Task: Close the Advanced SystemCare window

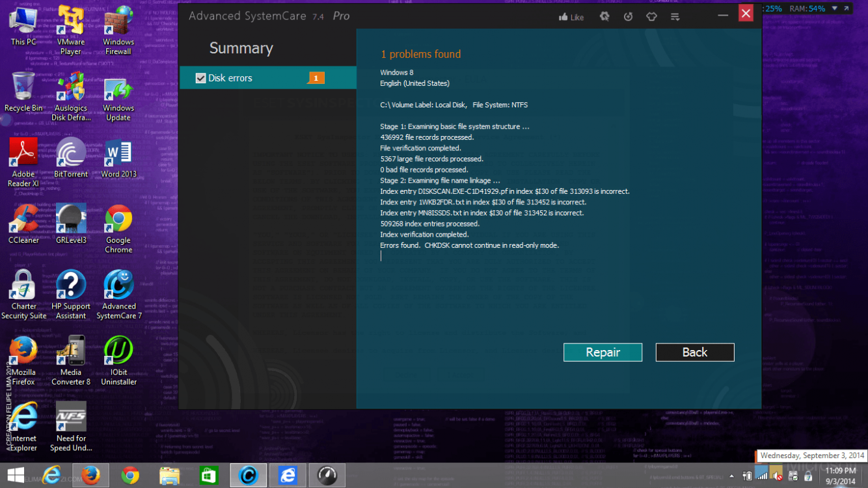Action: (x=746, y=13)
